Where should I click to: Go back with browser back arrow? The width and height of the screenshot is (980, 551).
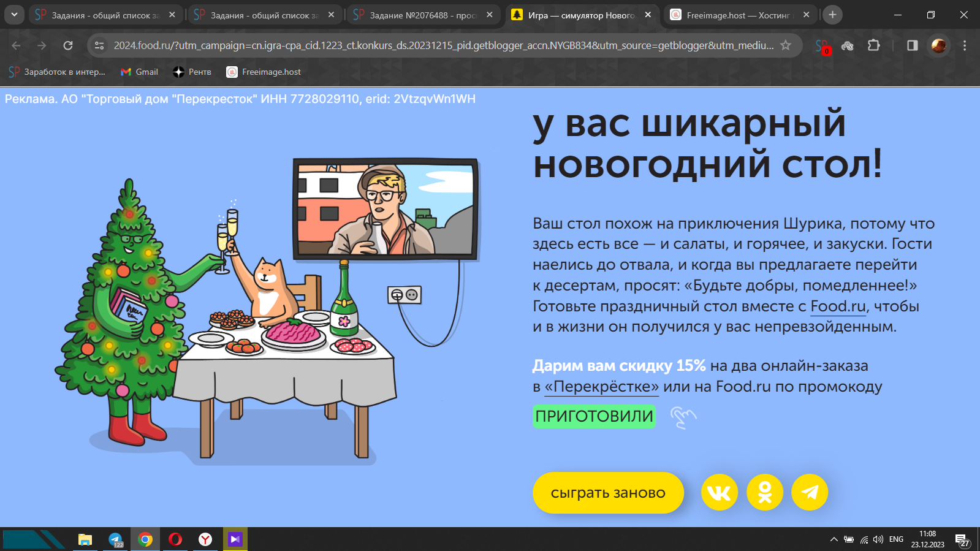pyautogui.click(x=16, y=45)
